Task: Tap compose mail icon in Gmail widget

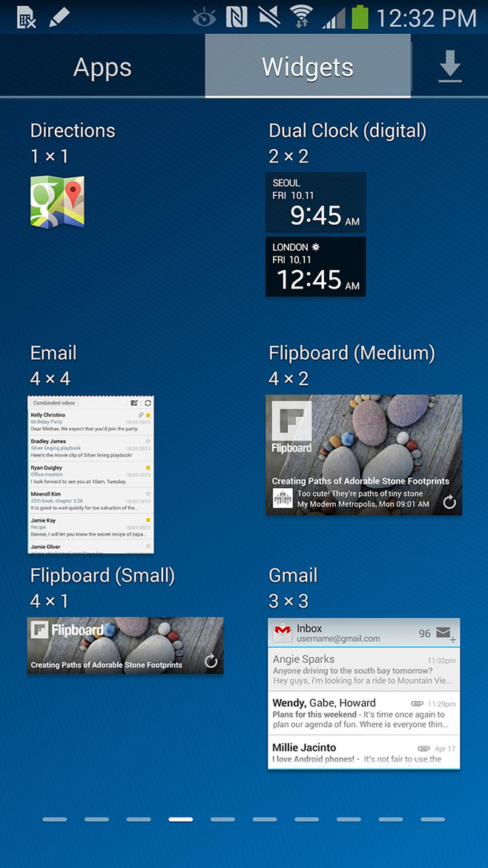Action: (x=446, y=634)
